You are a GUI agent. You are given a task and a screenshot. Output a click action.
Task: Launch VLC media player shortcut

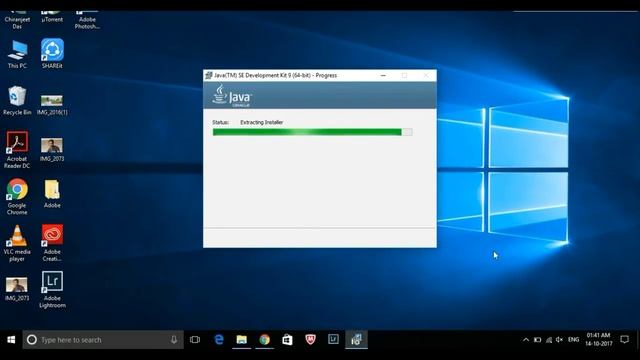tap(17, 243)
